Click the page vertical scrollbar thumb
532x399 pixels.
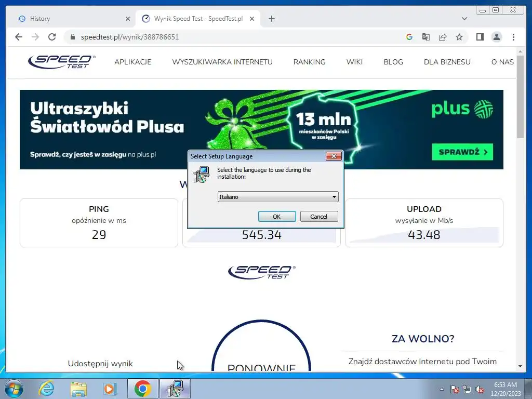[x=520, y=97]
